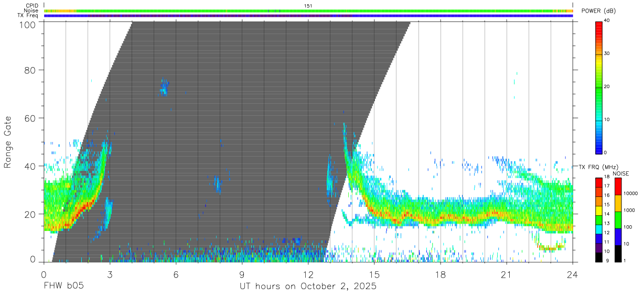This screenshot has height=297, width=644.
Task: Click the POWER (dB) colorbar title
Action: click(x=598, y=11)
